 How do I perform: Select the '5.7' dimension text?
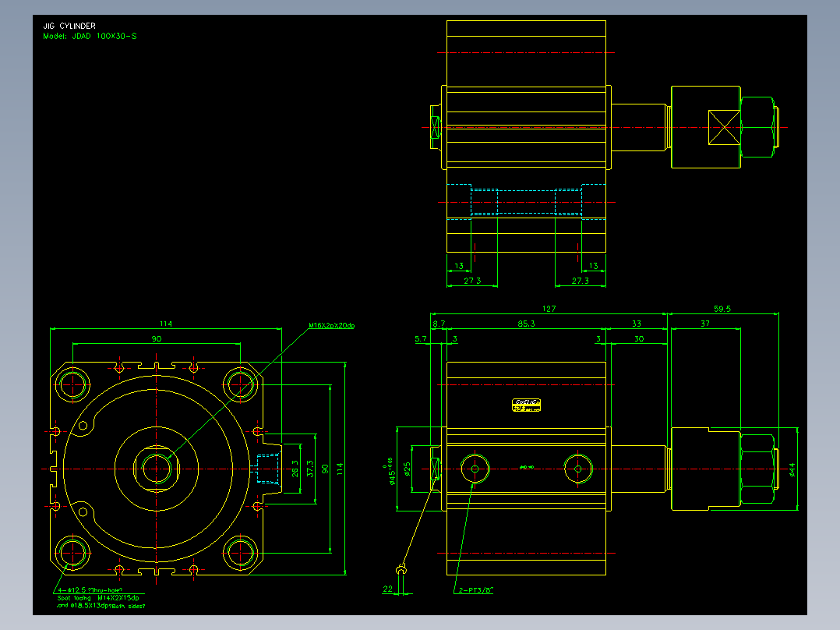(421, 339)
